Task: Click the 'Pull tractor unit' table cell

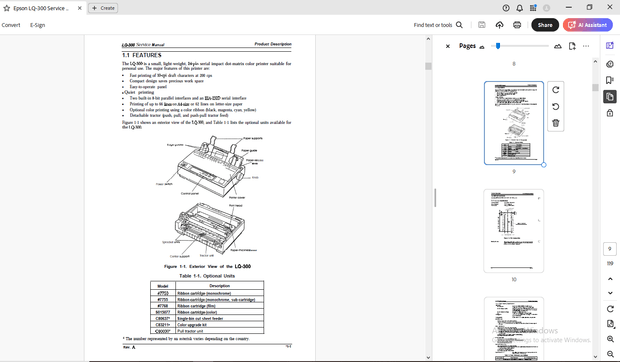Action: tap(219, 331)
